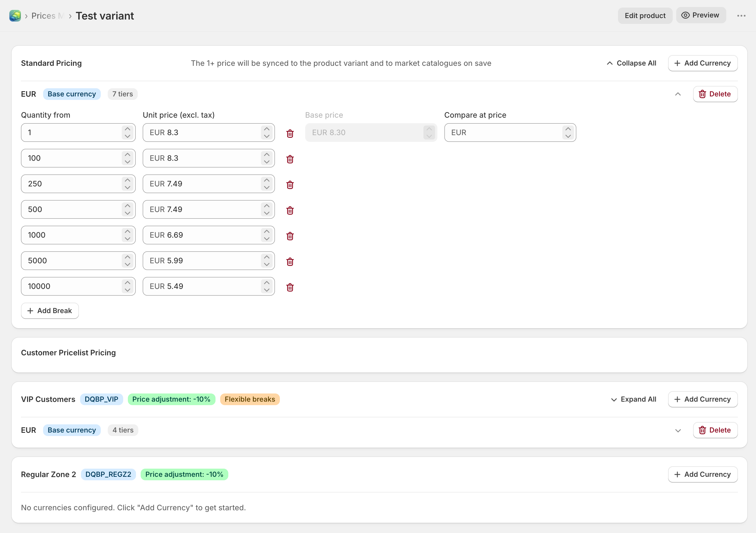Click Collapse All in Standard Pricing
This screenshot has width=756, height=533.
632,63
